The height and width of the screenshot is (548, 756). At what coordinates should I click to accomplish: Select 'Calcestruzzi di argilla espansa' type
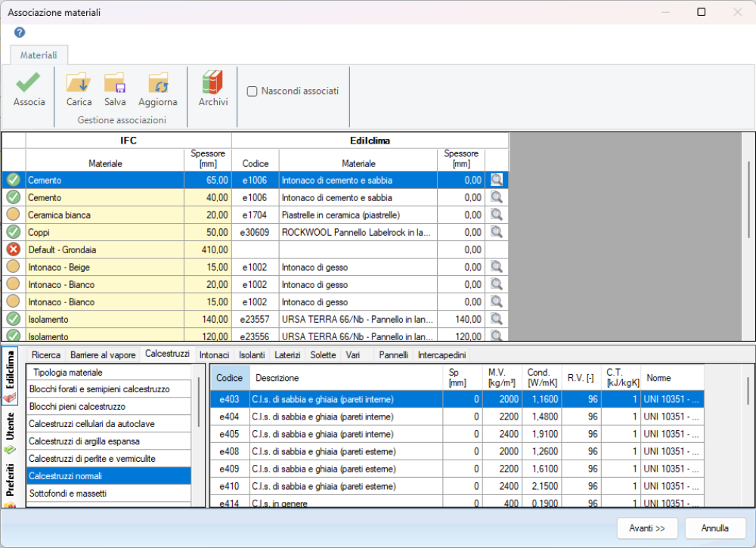click(x=109, y=441)
